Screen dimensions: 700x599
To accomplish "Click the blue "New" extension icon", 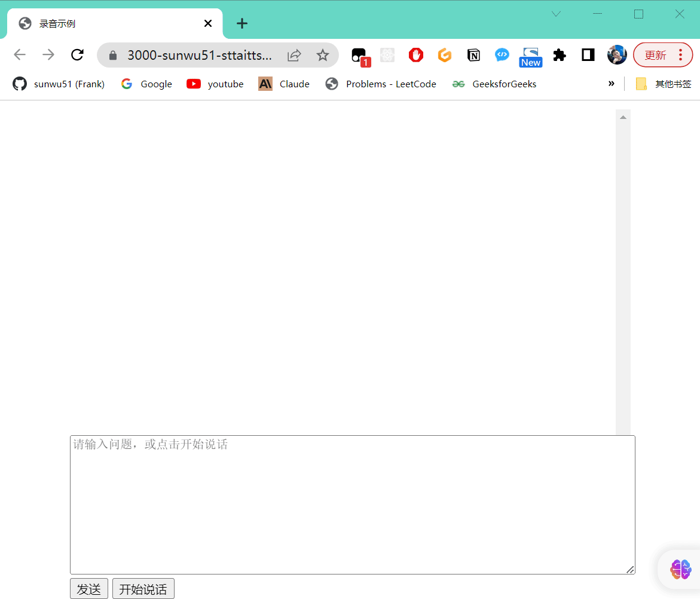I will pyautogui.click(x=530, y=55).
